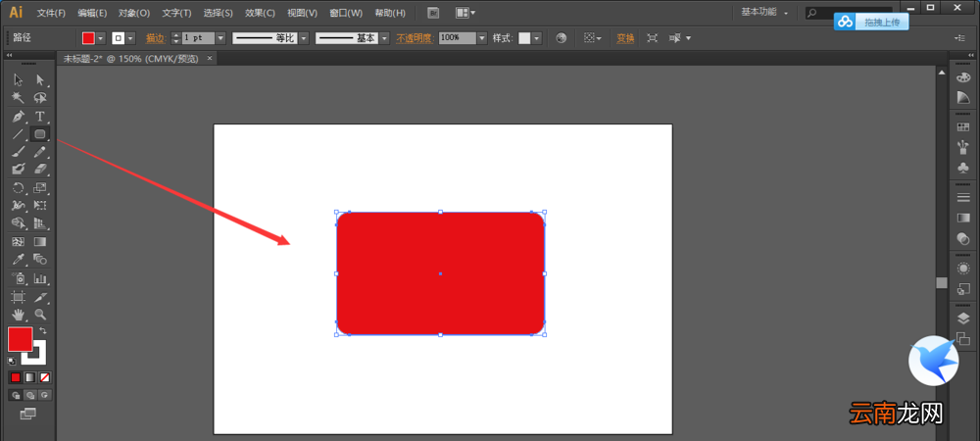Viewport: 980px width, 441px height.
Task: Select the Zoom tool
Action: click(x=40, y=315)
